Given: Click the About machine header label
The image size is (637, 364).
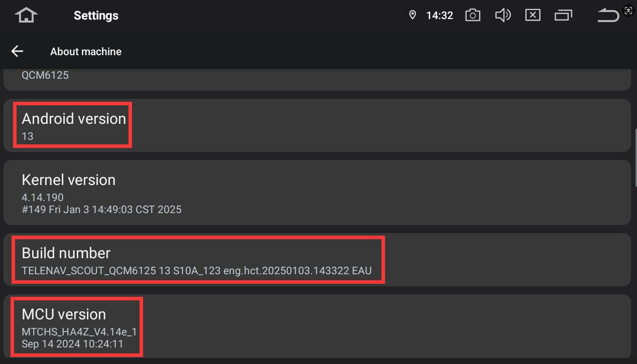Looking at the screenshot, I should [86, 52].
